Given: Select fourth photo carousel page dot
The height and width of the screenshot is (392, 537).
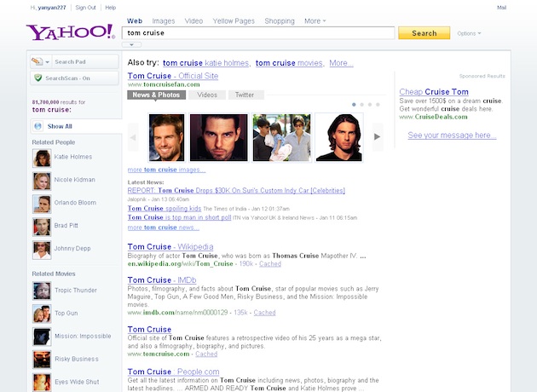Looking at the screenshot, I should point(378,105).
